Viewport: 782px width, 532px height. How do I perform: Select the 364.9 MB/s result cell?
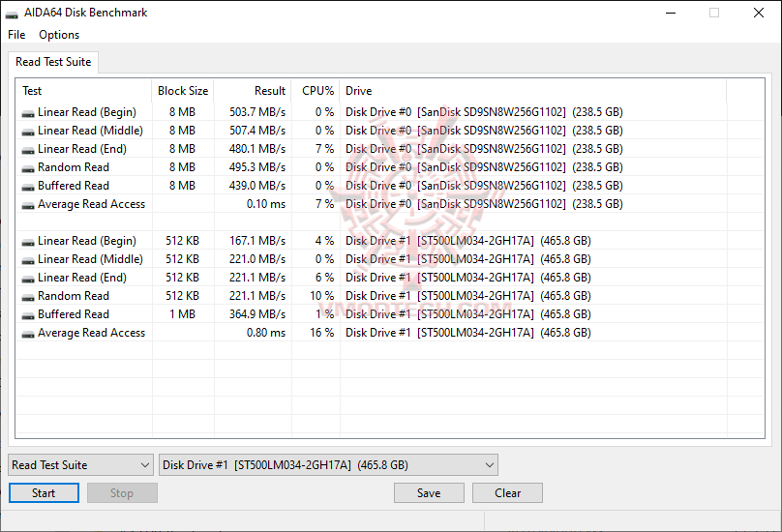pos(257,314)
